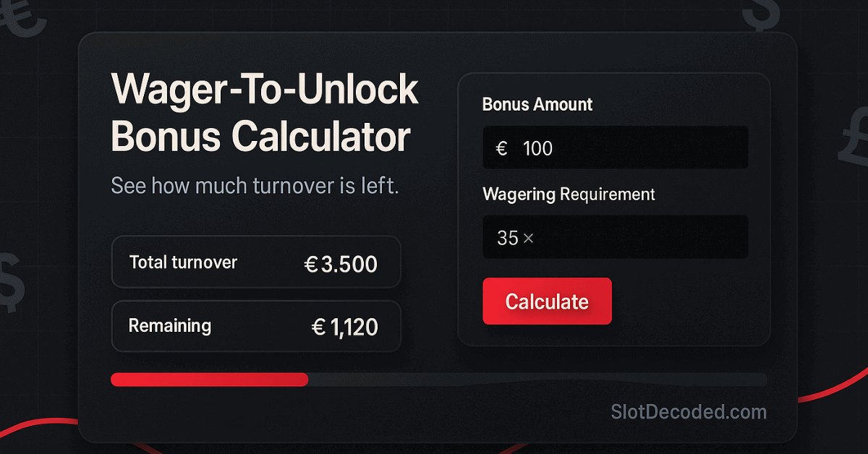Click the "See how much turnover is left" subtitle
Viewport: 868px width, 454px height.
tap(255, 186)
